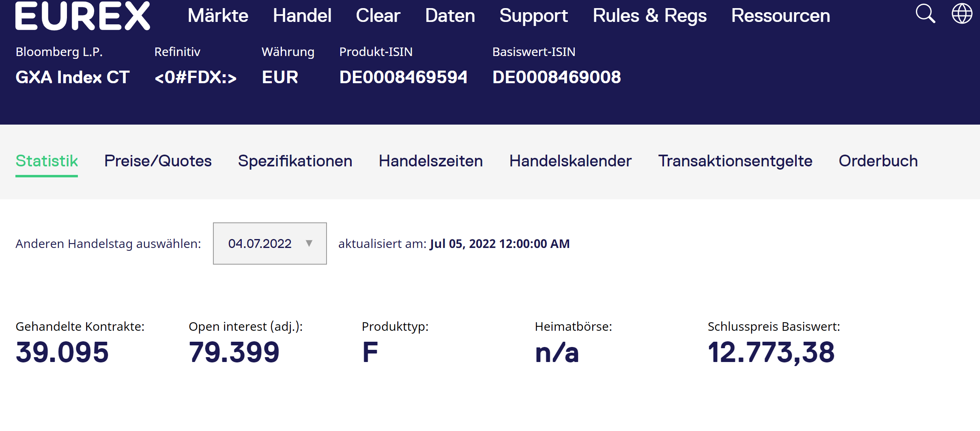Viewport: 980px width, 431px height.
Task: Open the Ressourcen menu
Action: click(x=780, y=15)
